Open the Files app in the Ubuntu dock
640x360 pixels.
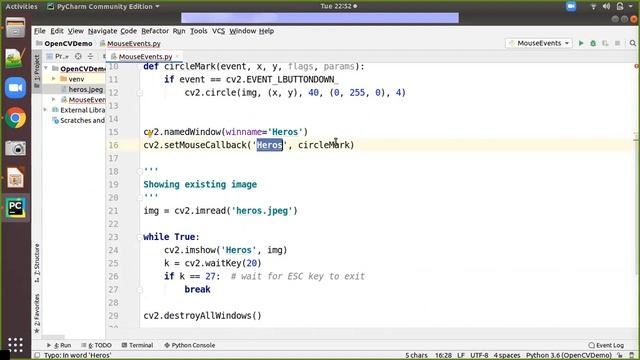16,29
